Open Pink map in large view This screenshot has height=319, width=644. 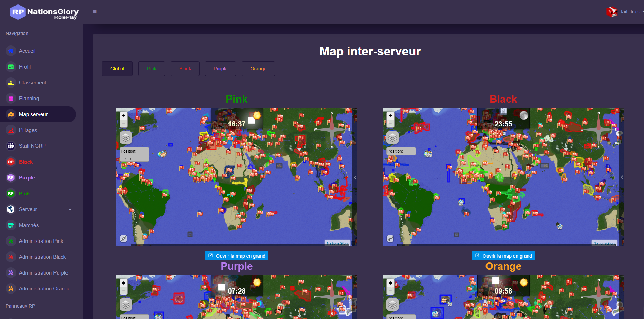(x=237, y=256)
